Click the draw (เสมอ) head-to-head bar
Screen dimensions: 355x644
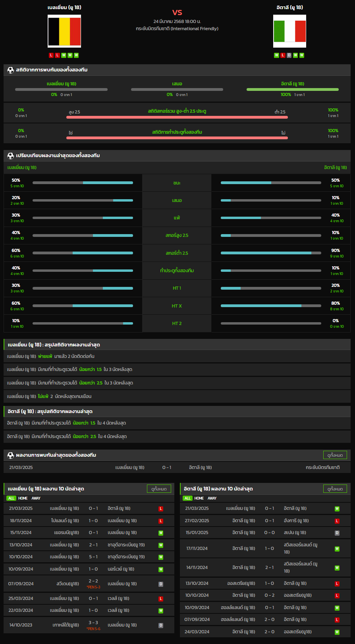(177, 89)
